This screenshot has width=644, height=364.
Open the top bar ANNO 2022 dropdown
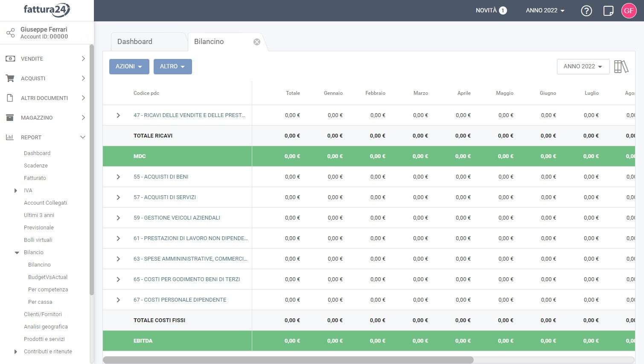[545, 11]
